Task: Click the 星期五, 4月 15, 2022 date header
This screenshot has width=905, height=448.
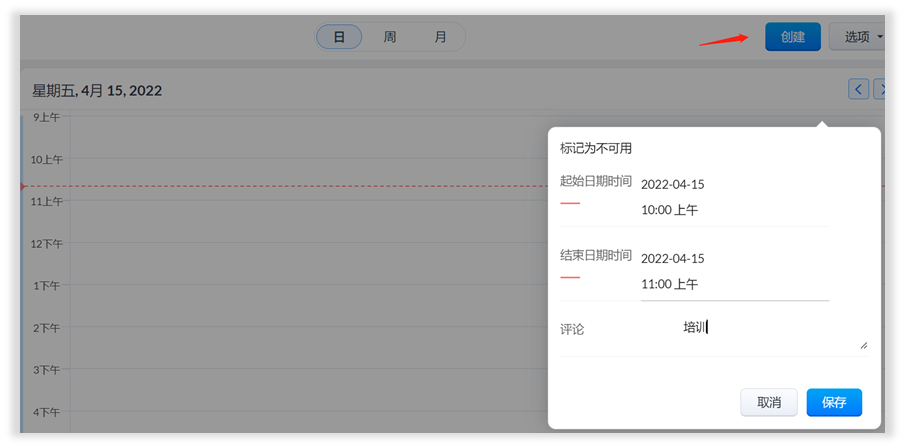Action: 97,91
